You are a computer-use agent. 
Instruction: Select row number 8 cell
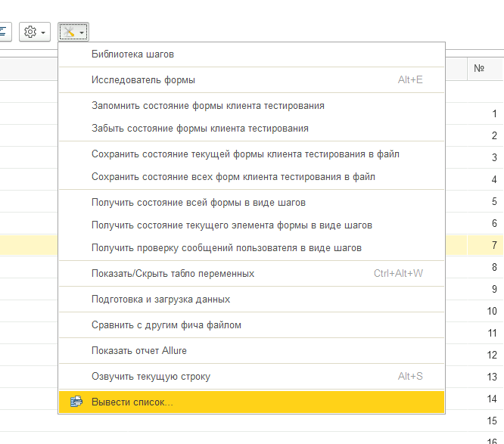click(x=485, y=267)
